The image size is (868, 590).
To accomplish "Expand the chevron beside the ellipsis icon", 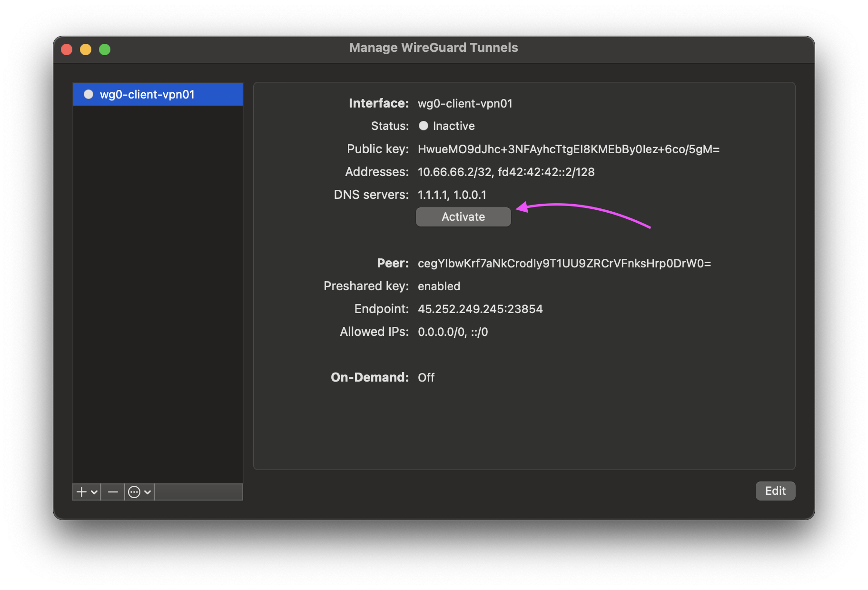I will click(x=148, y=492).
